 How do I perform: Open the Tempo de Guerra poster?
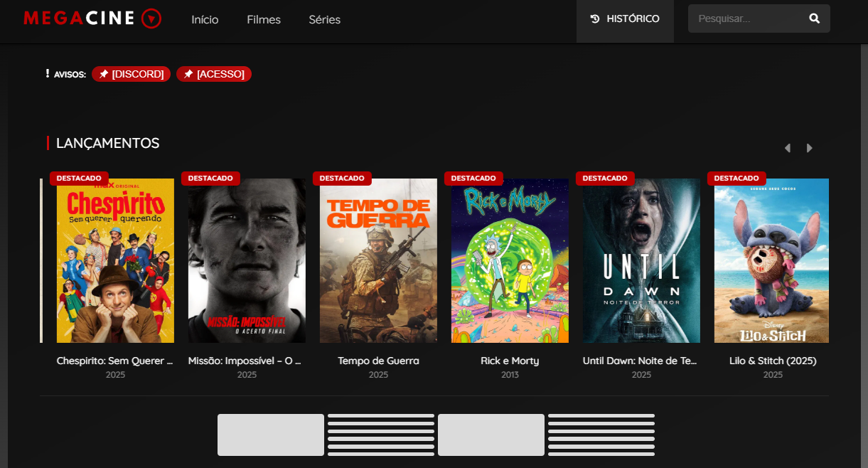(378, 260)
